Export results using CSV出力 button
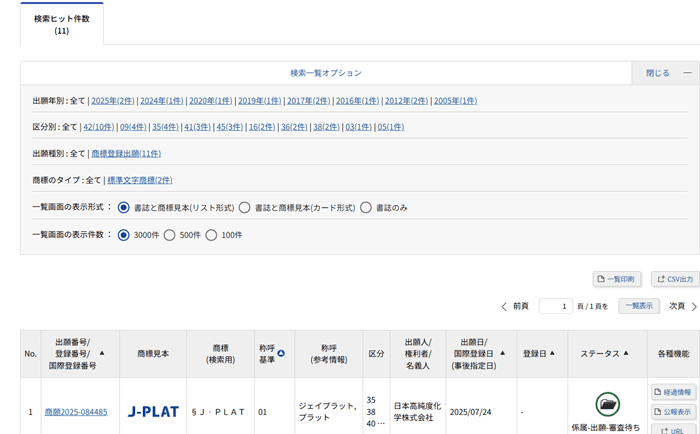This screenshot has height=434, width=700. (x=675, y=279)
